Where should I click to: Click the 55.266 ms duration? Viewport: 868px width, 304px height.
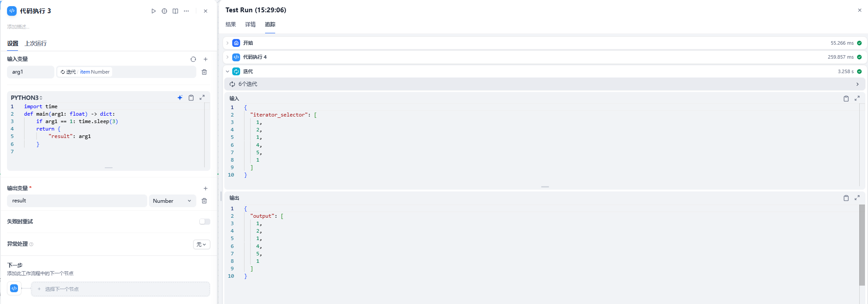842,43
